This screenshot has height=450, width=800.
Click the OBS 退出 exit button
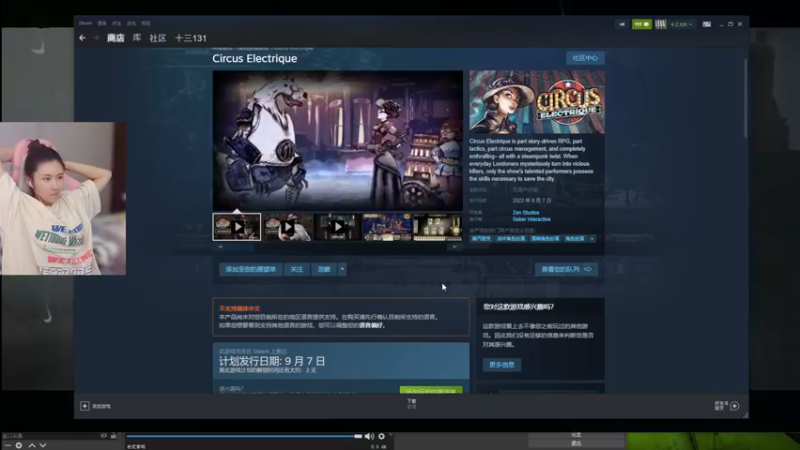pyautogui.click(x=577, y=443)
